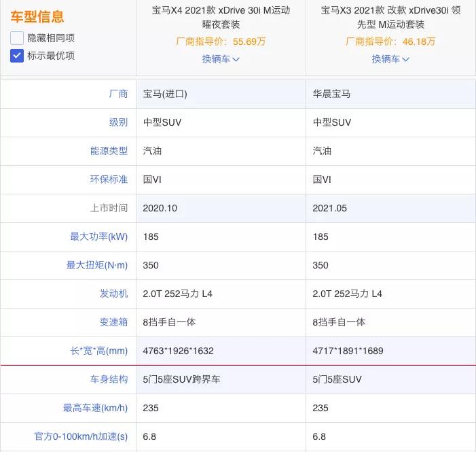
Task: Open 换辆车 dropdown under 宝马X3
Action: 390,59
